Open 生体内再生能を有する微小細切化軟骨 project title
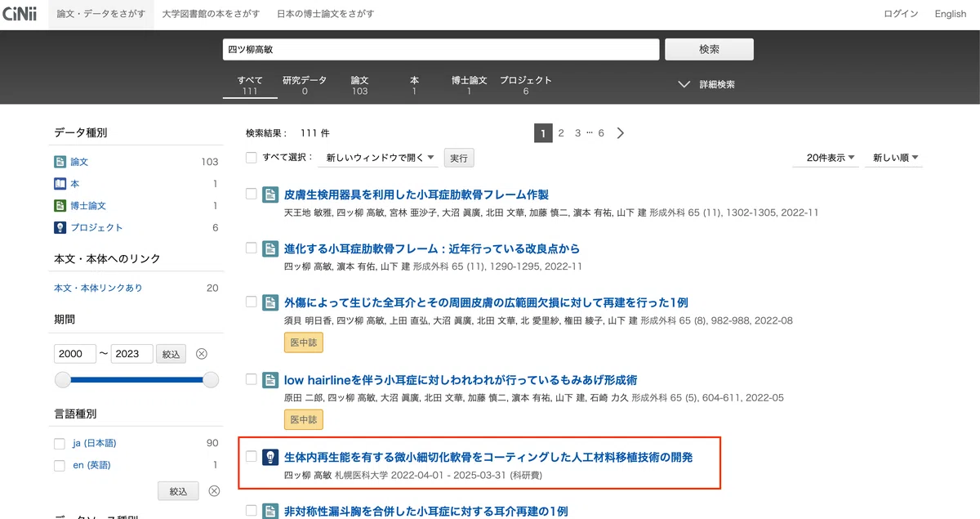980x519 pixels. click(488, 457)
